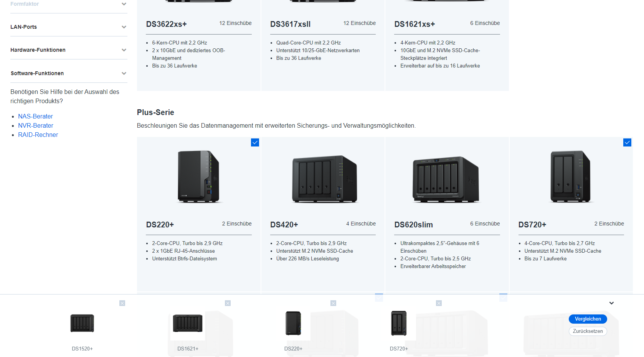Select the DS1621+ thumbnail in comparison bar
This screenshot has width=644, height=357.
pos(188,323)
